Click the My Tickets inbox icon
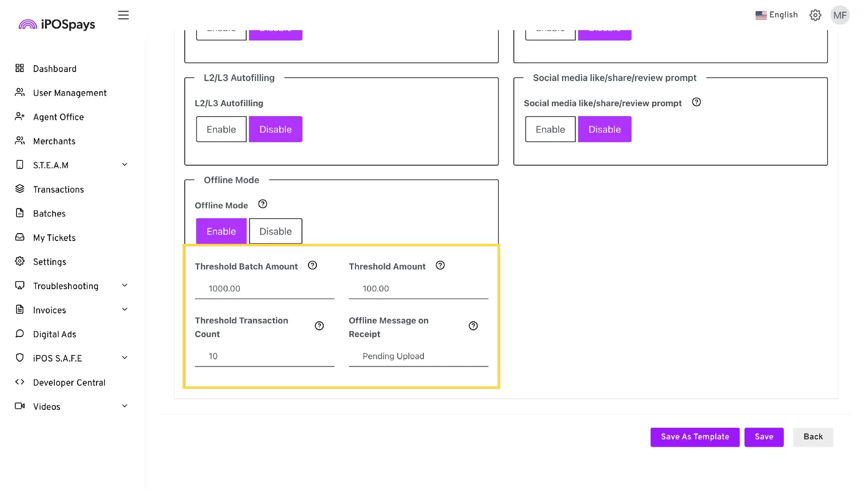This screenshot has width=868, height=491. pyautogui.click(x=20, y=237)
